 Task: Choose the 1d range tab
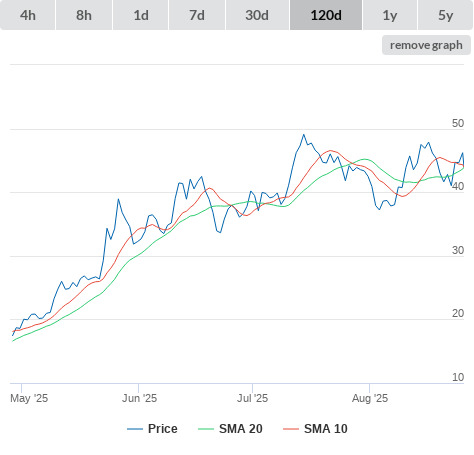pyautogui.click(x=141, y=15)
